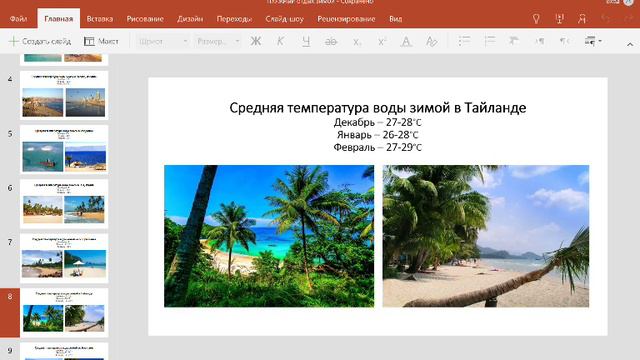Open the paragraph options dropdown

(593, 41)
